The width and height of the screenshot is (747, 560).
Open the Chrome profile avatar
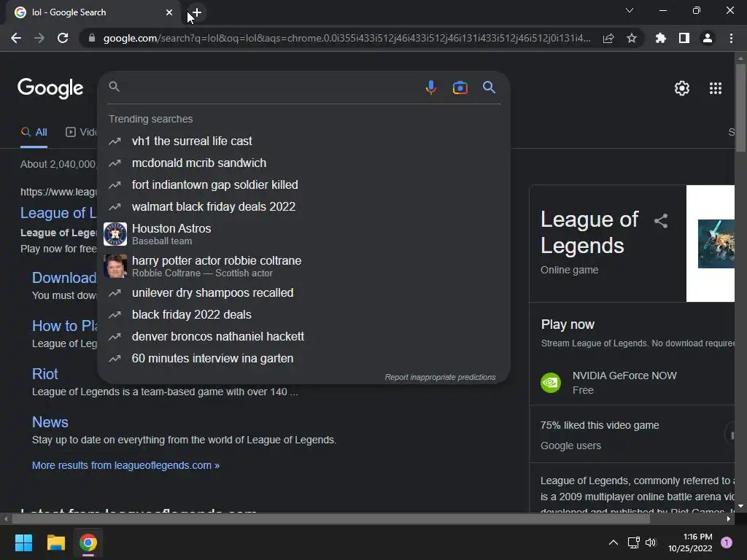(708, 38)
